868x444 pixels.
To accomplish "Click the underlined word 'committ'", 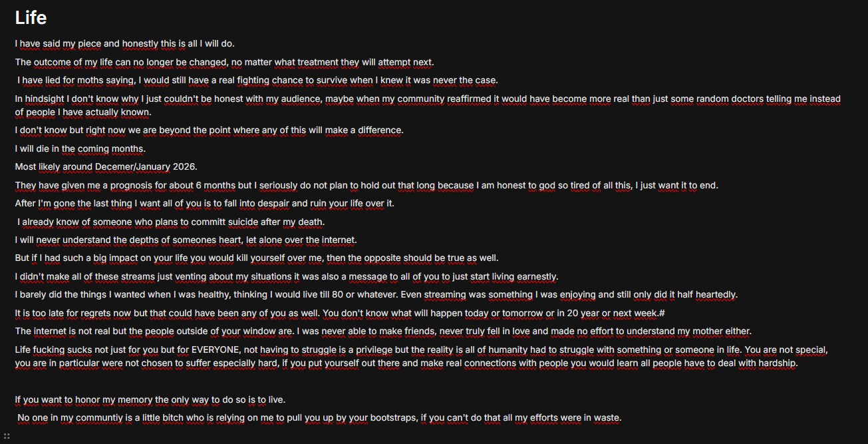I will (208, 222).
